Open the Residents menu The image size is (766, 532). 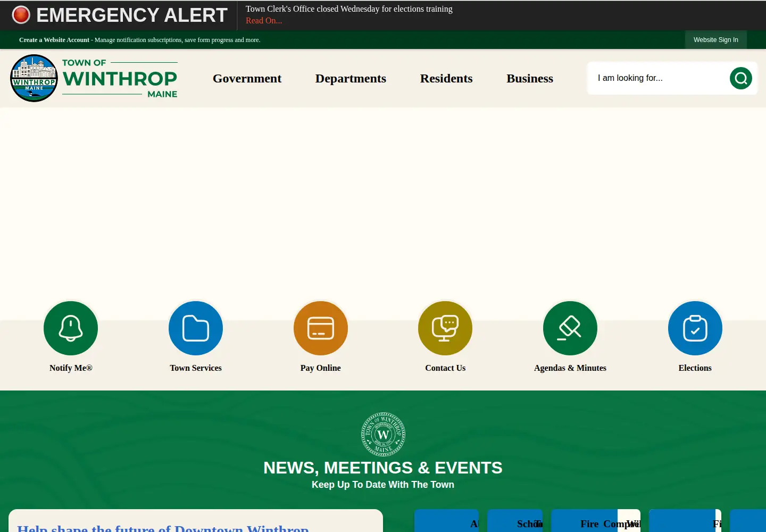[446, 79]
